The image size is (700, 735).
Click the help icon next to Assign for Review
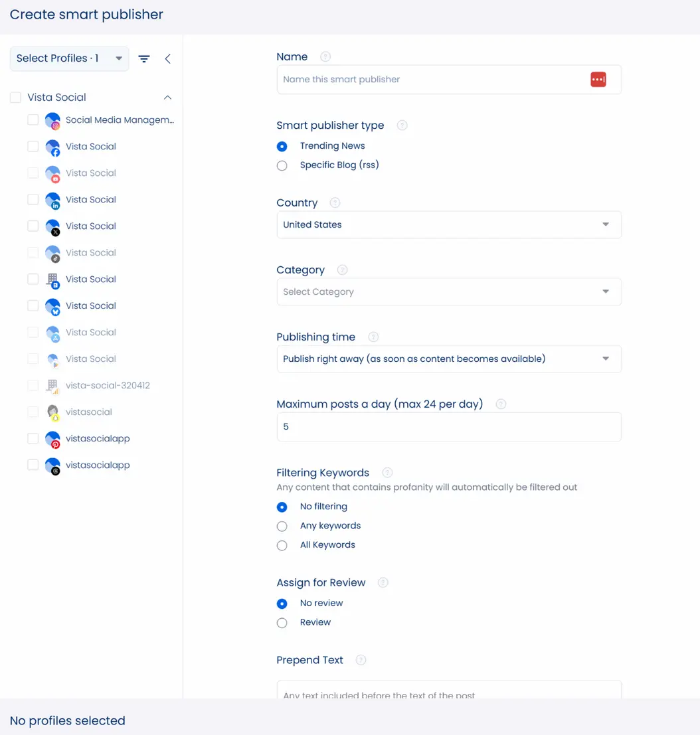[383, 583]
